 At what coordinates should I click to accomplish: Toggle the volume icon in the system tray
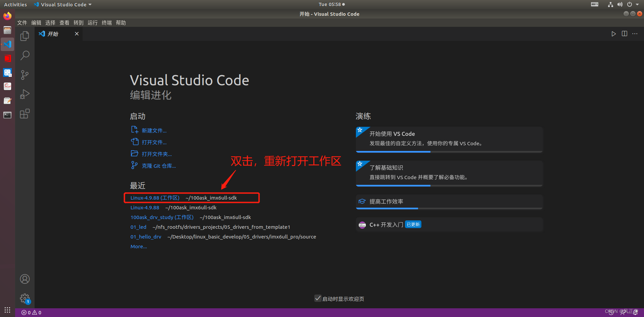coord(620,4)
